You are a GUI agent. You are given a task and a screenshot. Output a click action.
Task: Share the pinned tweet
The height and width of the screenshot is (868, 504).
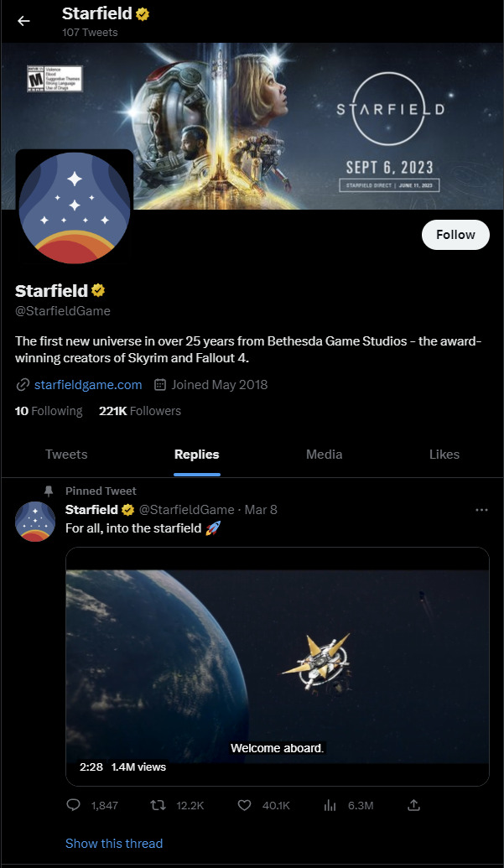(x=413, y=805)
